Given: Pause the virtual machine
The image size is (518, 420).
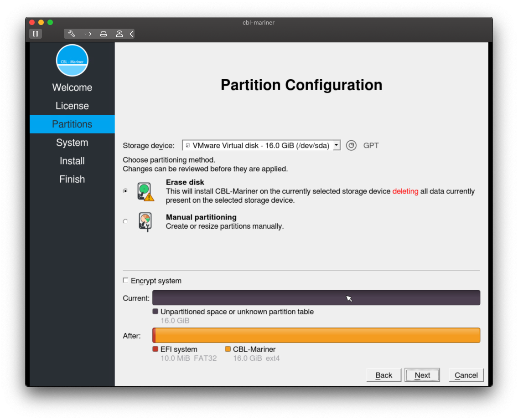Looking at the screenshot, I should point(36,34).
